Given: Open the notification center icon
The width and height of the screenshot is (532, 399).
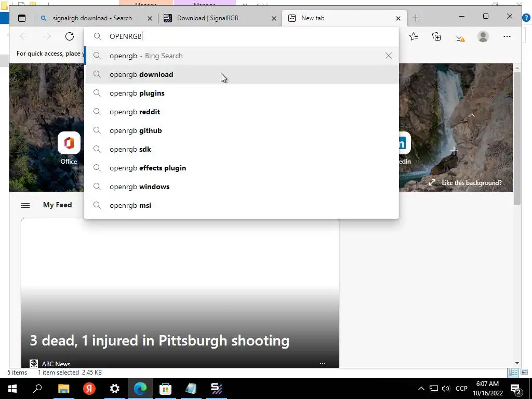Looking at the screenshot, I should [516, 389].
